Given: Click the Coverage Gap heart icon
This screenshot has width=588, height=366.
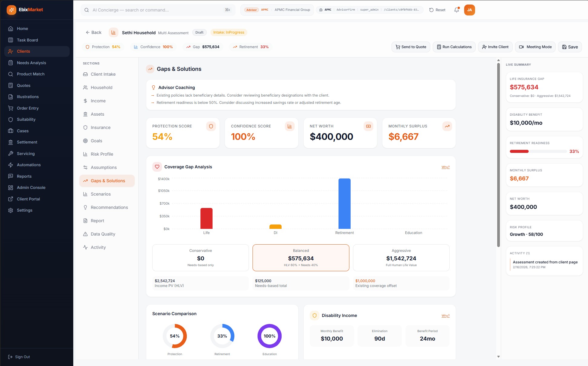Looking at the screenshot, I should click(157, 167).
